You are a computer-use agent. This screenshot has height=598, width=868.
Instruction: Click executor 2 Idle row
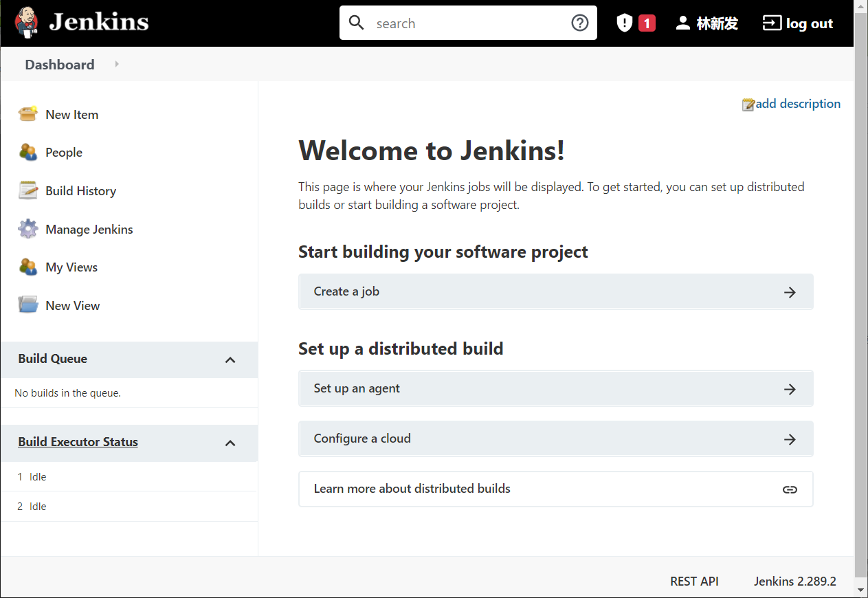tap(129, 507)
